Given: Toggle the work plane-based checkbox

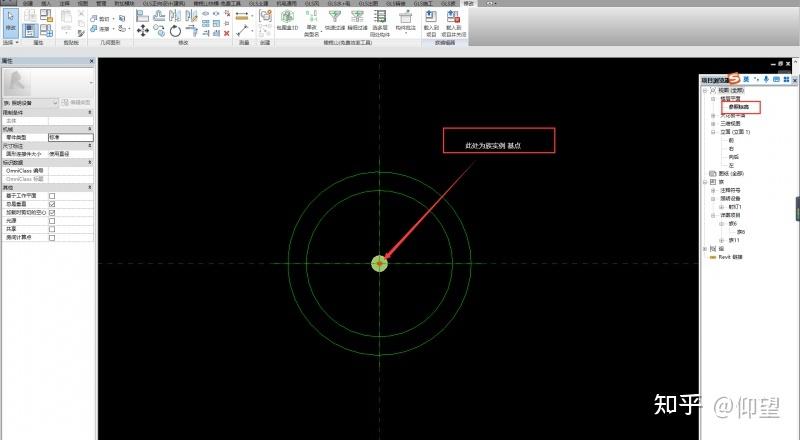Looking at the screenshot, I should [x=52, y=195].
